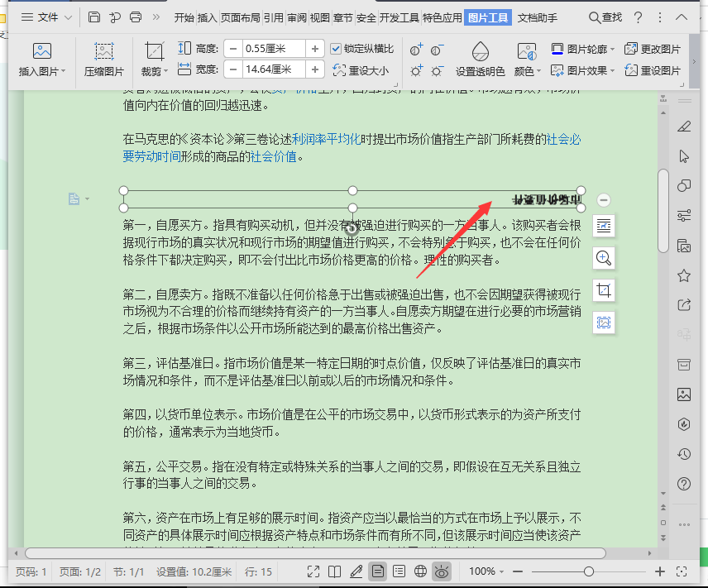The height and width of the screenshot is (588, 708).
Task: Switch to page view in status bar
Action: pos(378,571)
